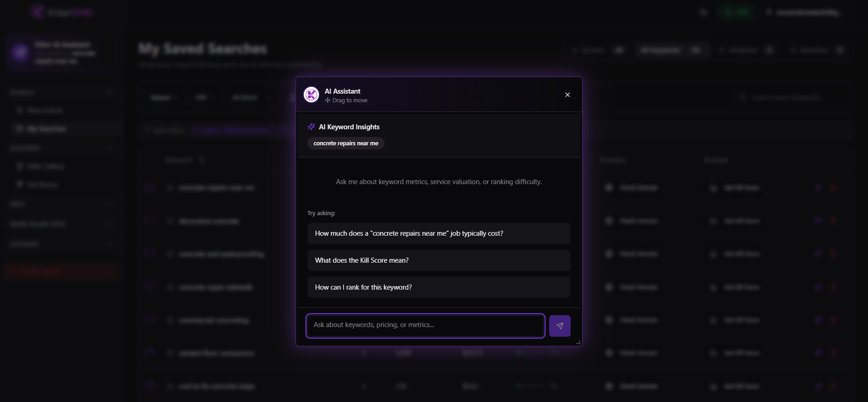Send the message with the paper plane button
The image size is (868, 402).
560,326
